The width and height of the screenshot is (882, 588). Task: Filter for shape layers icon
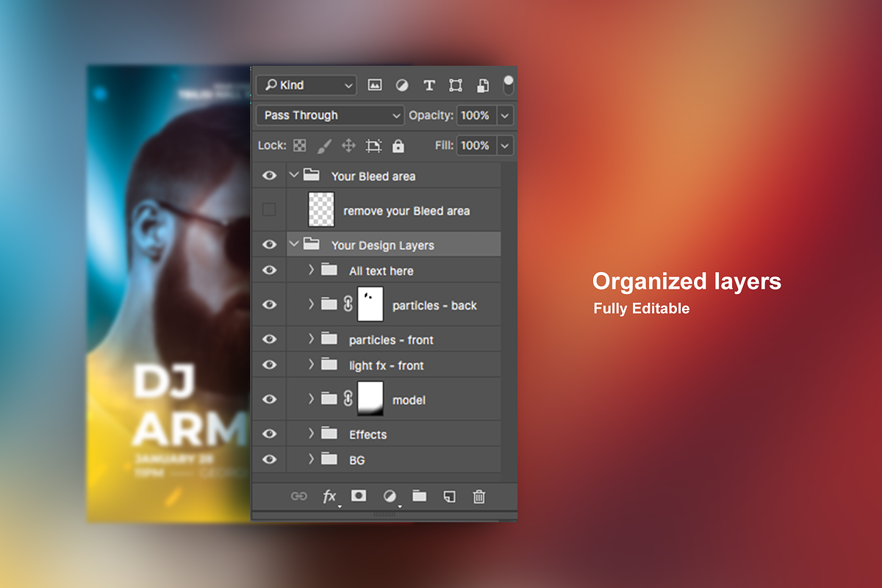click(456, 85)
